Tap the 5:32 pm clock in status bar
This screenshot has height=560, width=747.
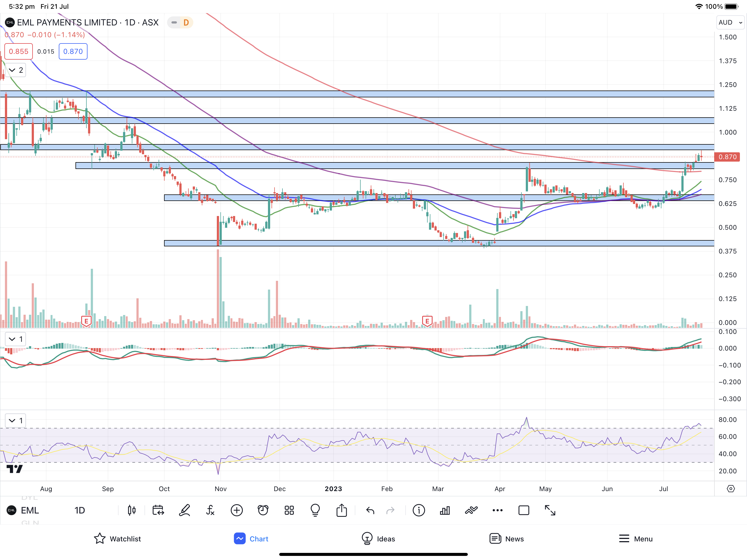tap(22, 6)
